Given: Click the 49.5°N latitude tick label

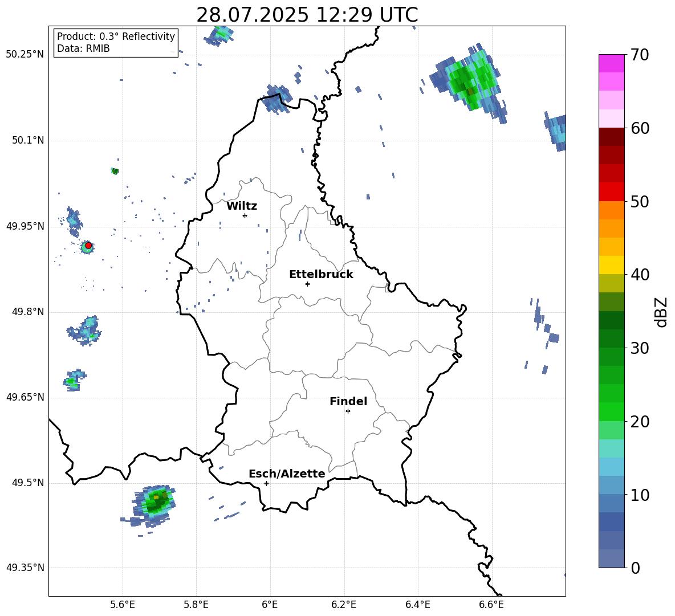Looking at the screenshot, I should (28, 483).
